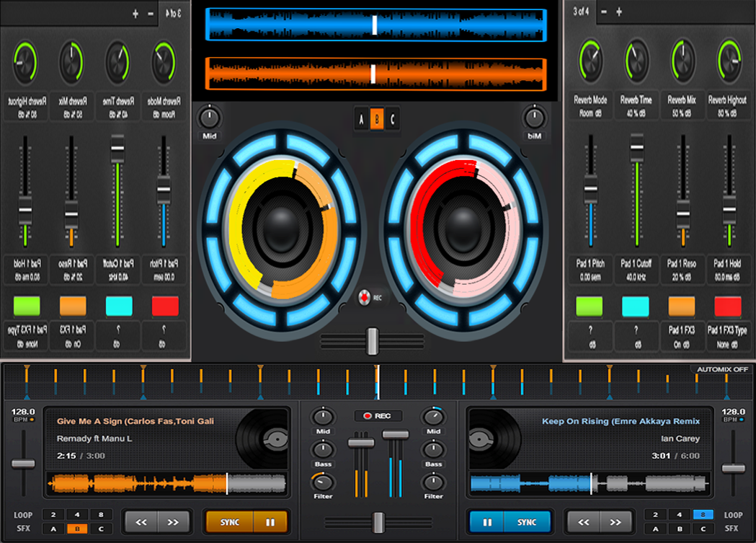Click the green sample pad in right panel

tap(590, 306)
